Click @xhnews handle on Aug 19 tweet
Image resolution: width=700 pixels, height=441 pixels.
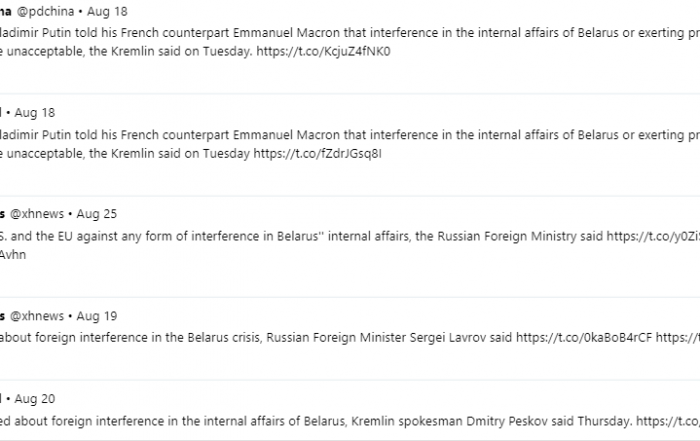[x=37, y=316]
